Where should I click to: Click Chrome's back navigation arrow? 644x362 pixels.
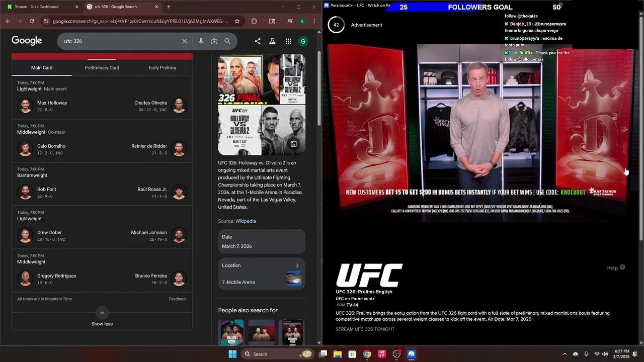(8, 21)
